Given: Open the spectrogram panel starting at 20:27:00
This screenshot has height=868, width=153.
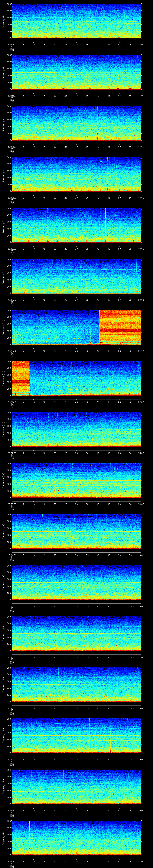Looking at the screenshot, I should click(76, 685).
